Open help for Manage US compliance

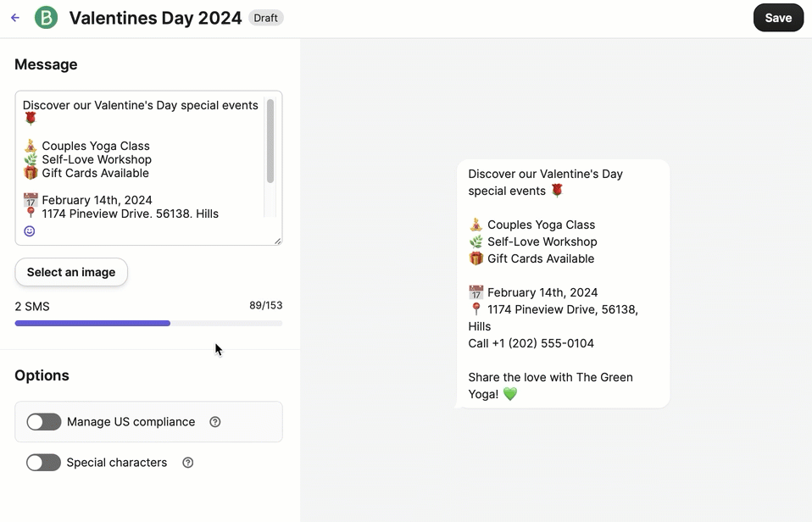[215, 422]
